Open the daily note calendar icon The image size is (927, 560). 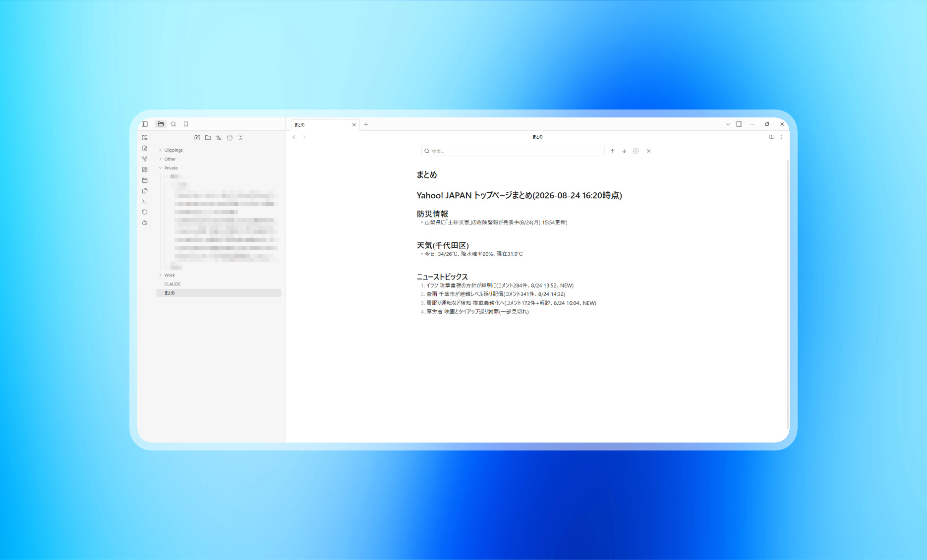click(145, 180)
